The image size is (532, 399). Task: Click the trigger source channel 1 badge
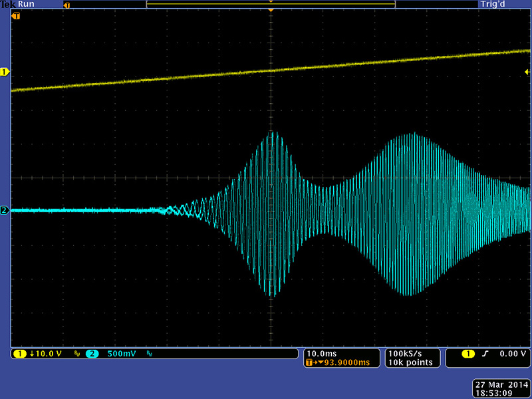(x=467, y=353)
